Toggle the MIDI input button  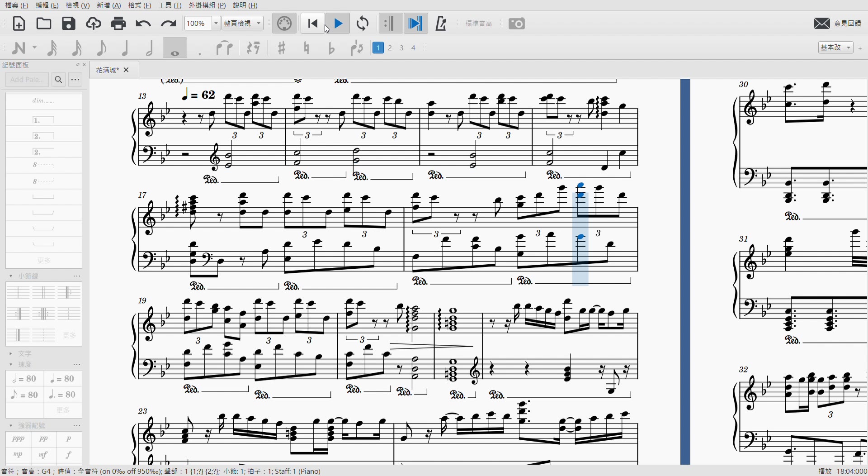[x=284, y=24]
